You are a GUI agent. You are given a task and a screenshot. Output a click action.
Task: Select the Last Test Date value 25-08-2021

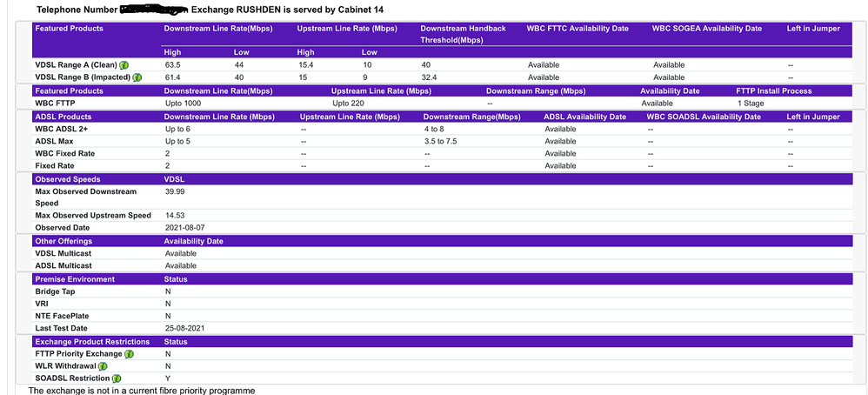184,328
